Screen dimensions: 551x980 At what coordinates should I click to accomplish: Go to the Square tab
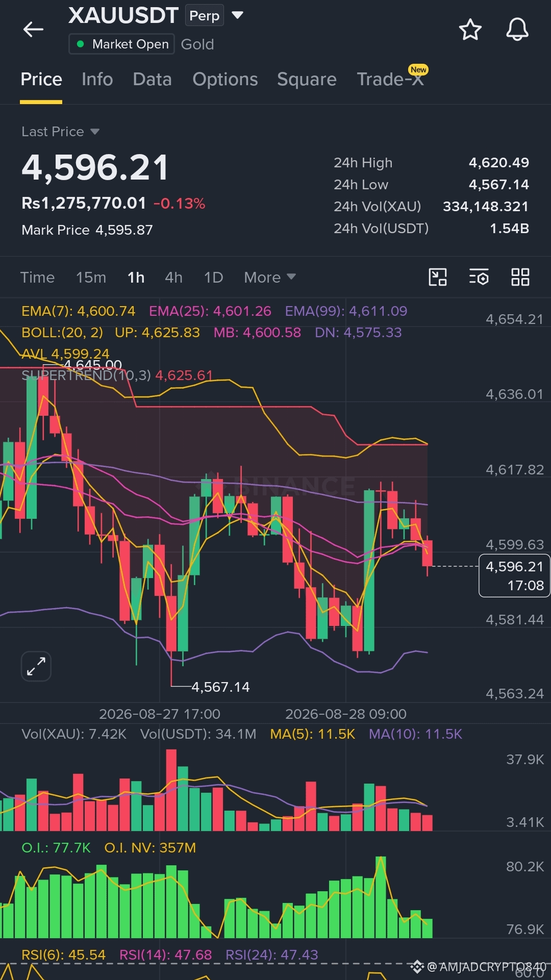point(307,80)
